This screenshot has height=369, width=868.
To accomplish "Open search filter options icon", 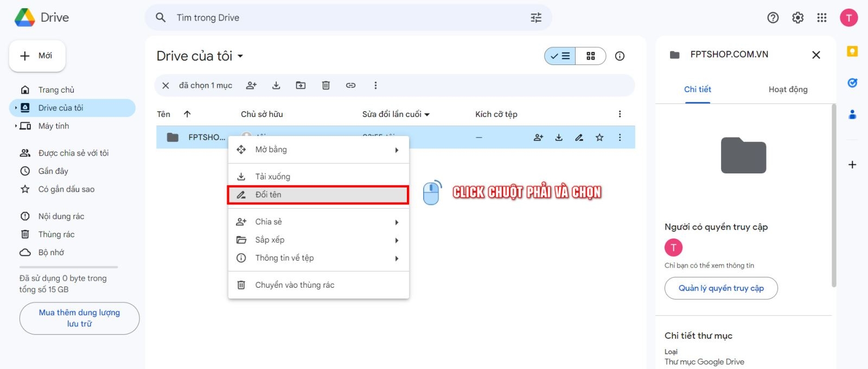I will point(536,18).
